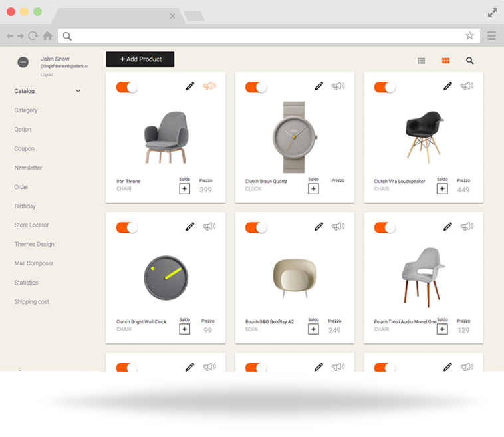Click the orange megaphone icon on Iron Throne card
This screenshot has height=437, width=504.
tap(209, 86)
